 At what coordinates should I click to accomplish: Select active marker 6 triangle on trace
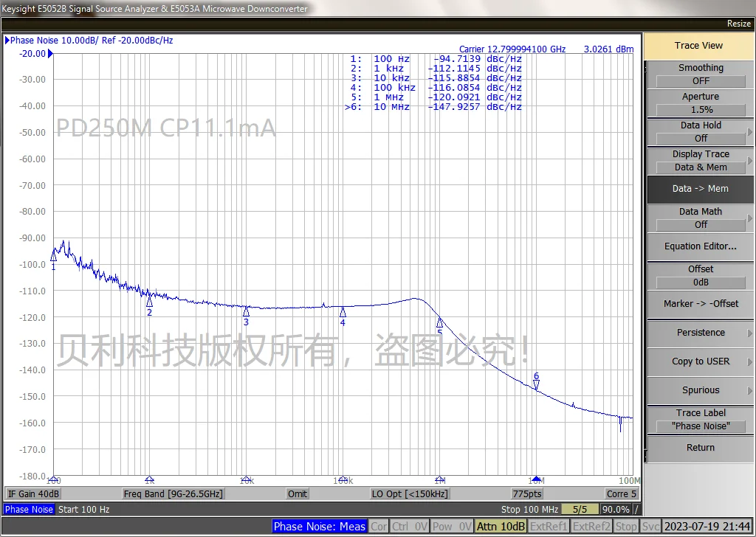536,384
